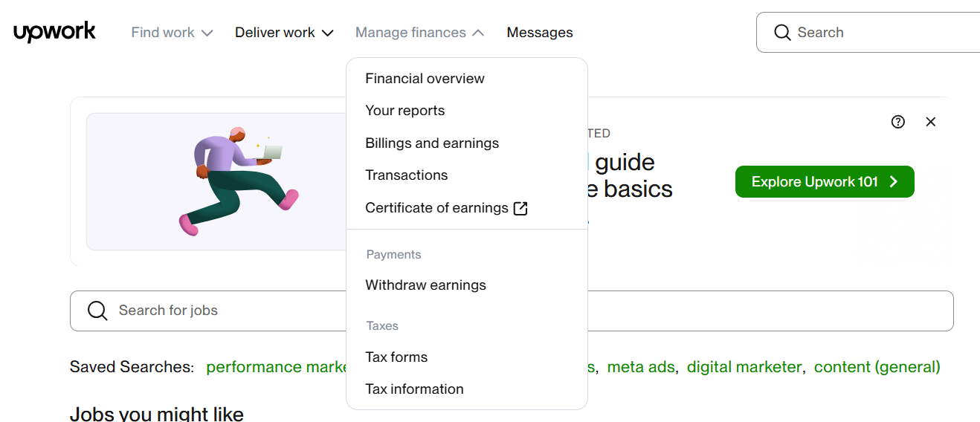Focus the Search for jobs field

[x=223, y=311]
